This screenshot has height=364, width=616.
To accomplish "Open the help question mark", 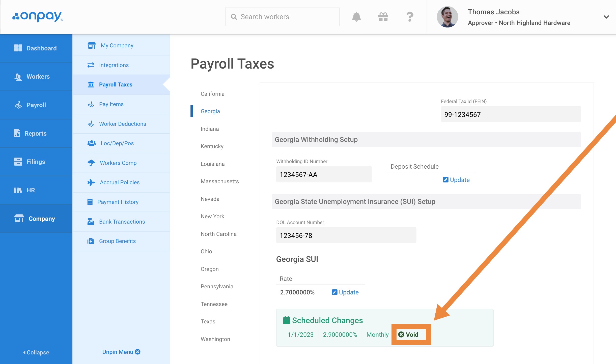I will pyautogui.click(x=410, y=17).
